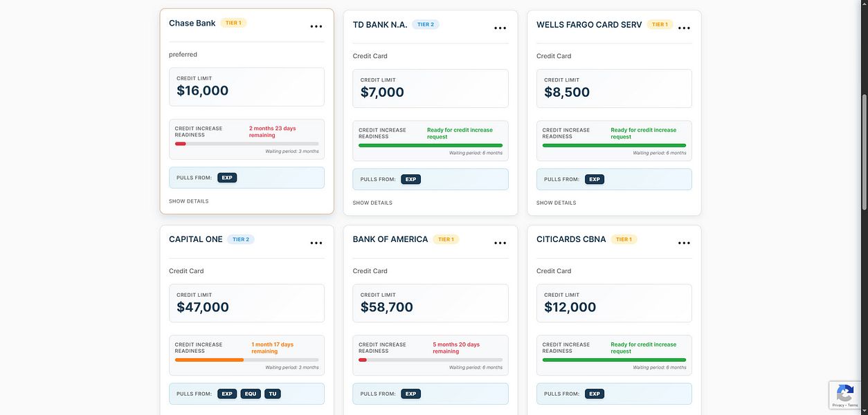This screenshot has width=868, height=415.
Task: Click the reCAPTCHA badge in the corner
Action: tap(845, 395)
